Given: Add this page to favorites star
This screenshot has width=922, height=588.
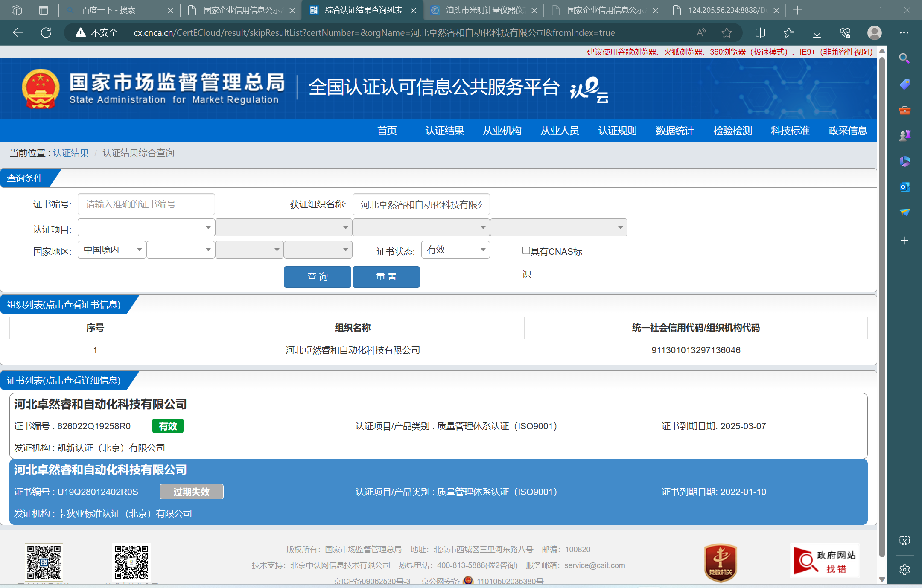Looking at the screenshot, I should pyautogui.click(x=727, y=33).
